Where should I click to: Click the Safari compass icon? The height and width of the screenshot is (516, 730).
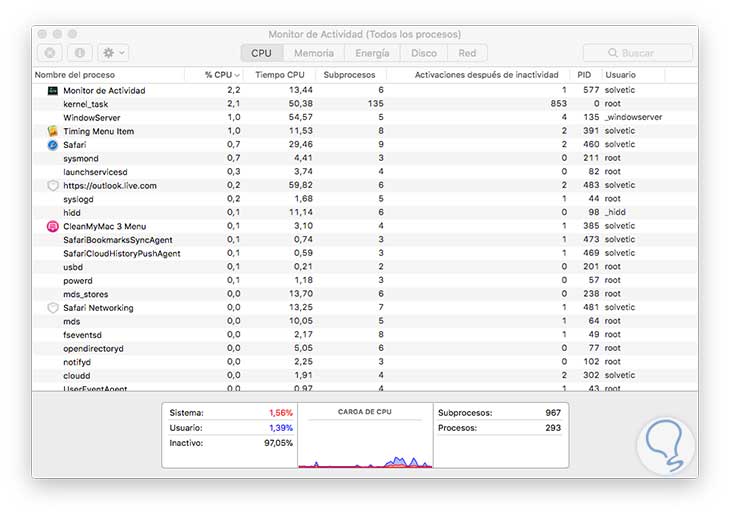coord(53,145)
